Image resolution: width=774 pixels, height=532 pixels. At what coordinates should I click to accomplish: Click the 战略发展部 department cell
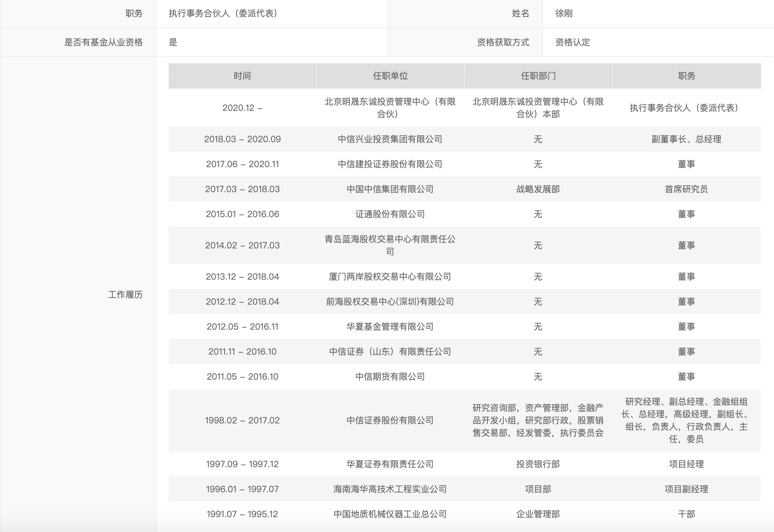538,189
